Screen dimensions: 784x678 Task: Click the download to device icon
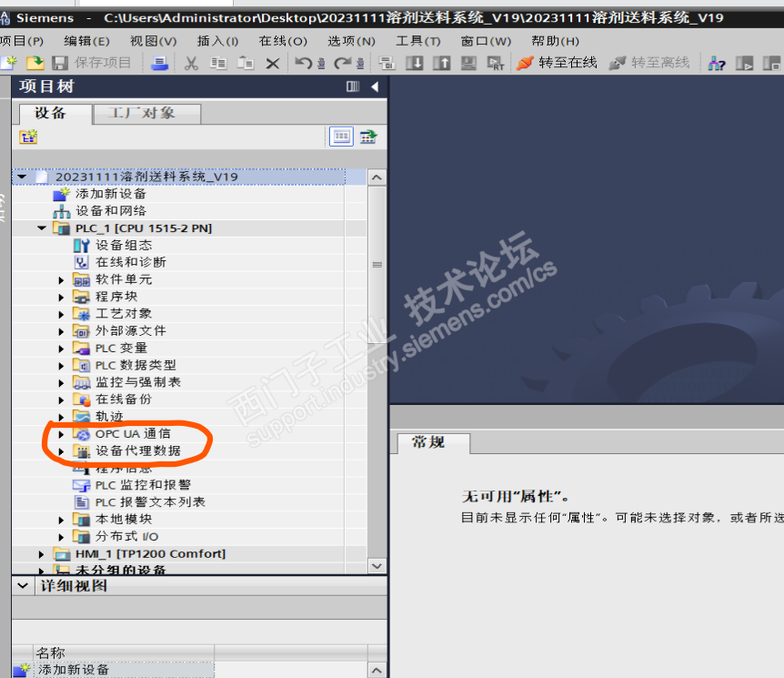click(x=414, y=63)
